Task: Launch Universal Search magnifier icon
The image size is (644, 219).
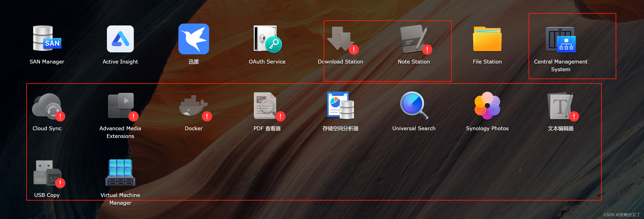Action: [x=414, y=105]
